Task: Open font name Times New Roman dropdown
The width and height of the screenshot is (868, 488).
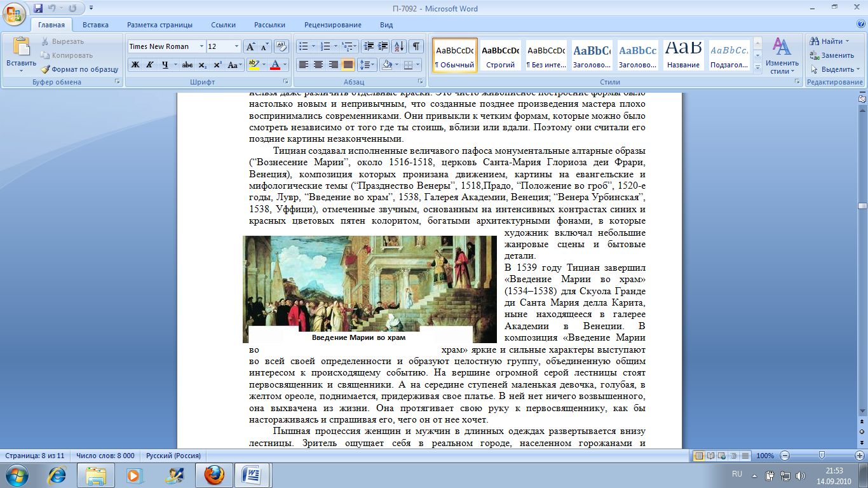Action: pos(201,46)
